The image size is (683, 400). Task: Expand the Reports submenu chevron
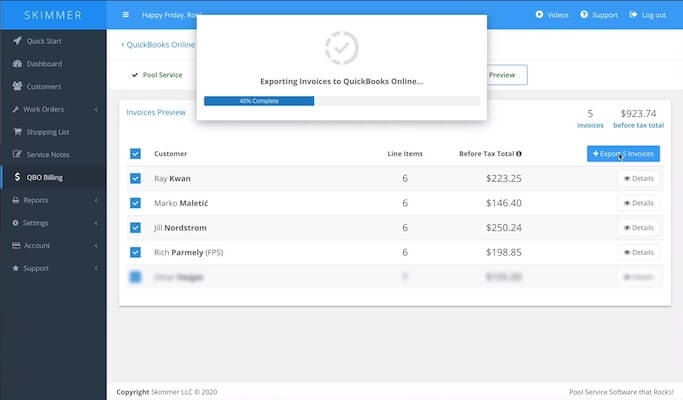coord(96,200)
